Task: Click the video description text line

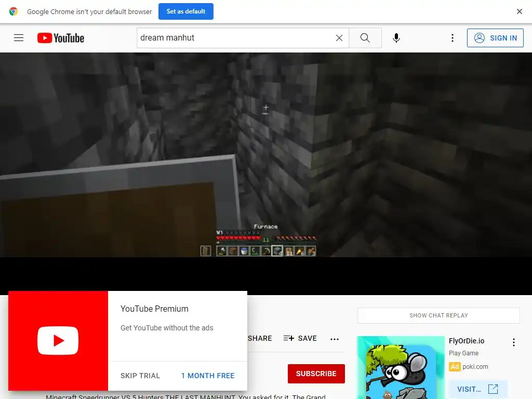Action: tap(185, 396)
